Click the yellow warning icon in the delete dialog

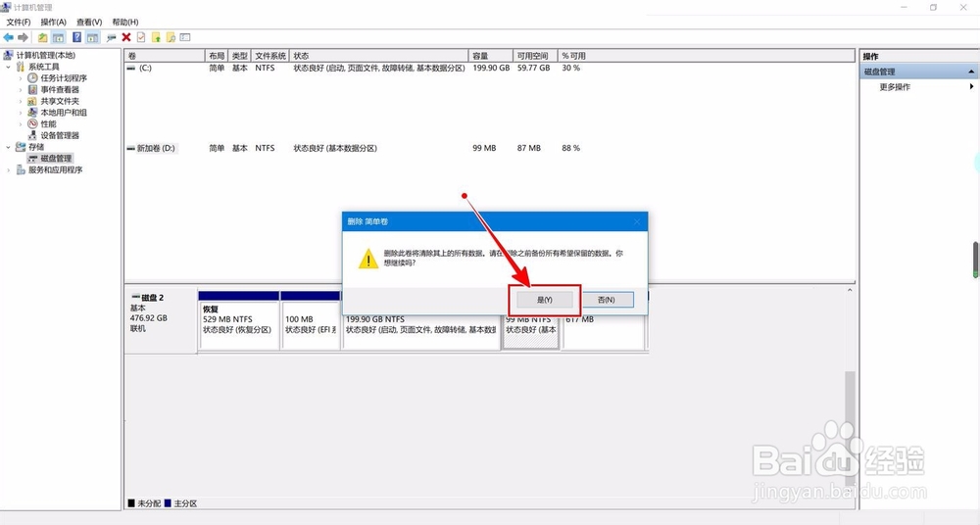[368, 259]
